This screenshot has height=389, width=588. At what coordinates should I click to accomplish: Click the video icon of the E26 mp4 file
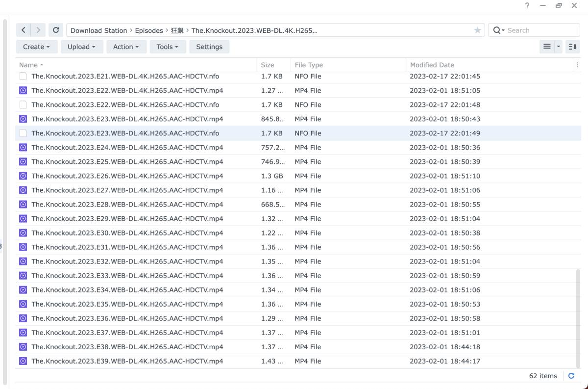(23, 176)
